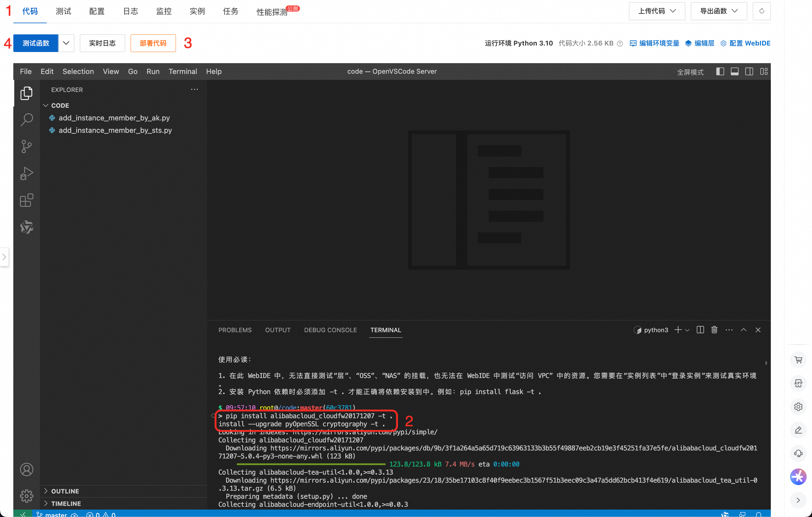812x517 pixels.
Task: Open the new terminal profile dropdown arrow
Action: tap(687, 330)
